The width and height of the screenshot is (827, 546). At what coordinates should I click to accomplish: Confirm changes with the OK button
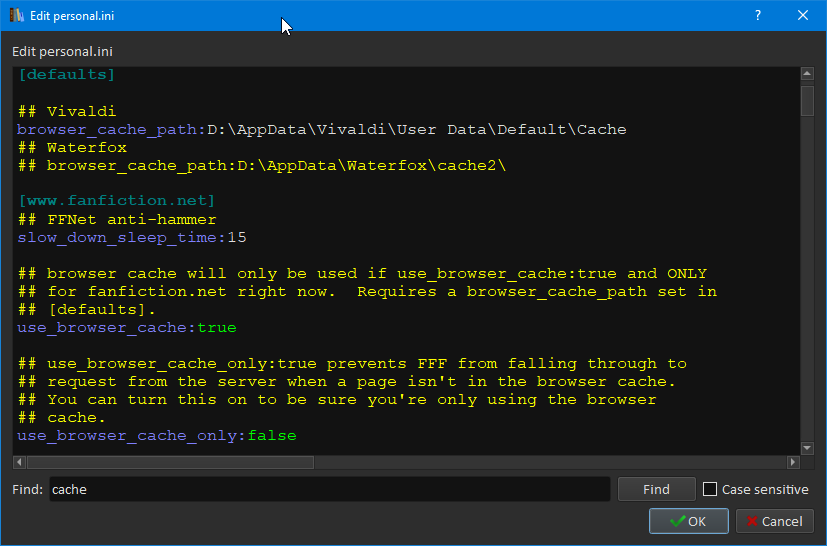688,521
